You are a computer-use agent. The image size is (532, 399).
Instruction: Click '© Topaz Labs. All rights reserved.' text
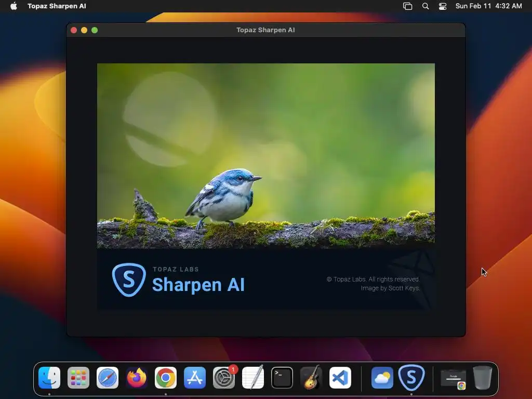[373, 279]
